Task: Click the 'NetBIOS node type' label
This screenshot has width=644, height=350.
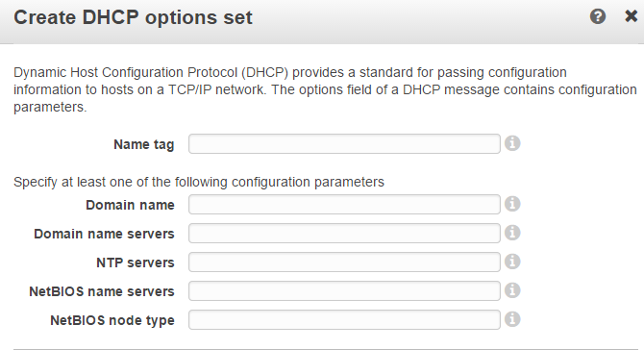Action: (x=112, y=320)
